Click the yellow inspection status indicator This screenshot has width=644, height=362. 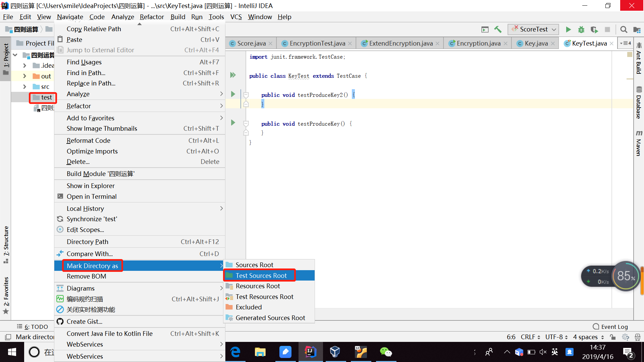click(x=630, y=55)
